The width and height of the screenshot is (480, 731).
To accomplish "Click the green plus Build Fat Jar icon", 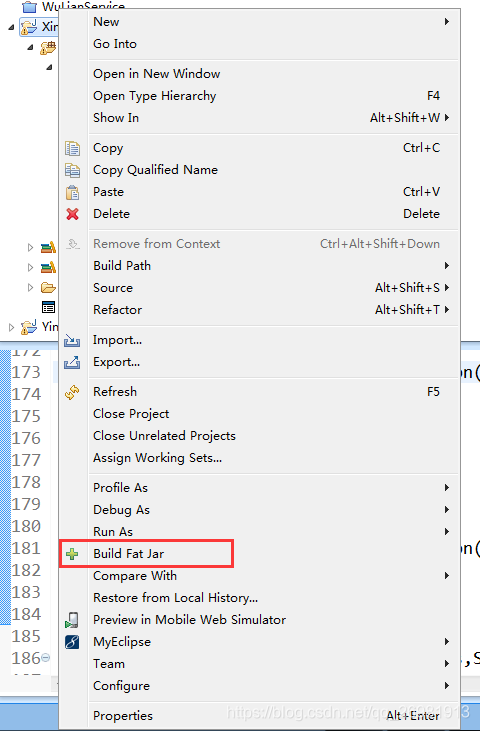I will coord(72,554).
